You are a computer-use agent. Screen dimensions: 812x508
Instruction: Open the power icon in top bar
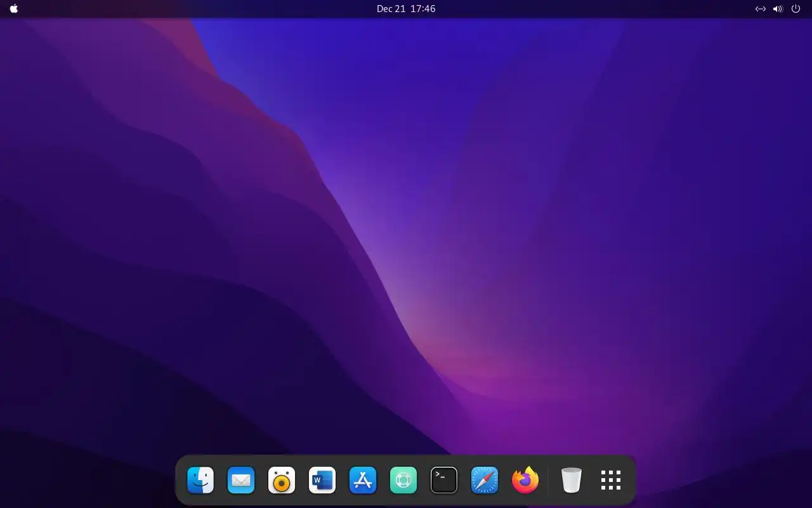pyautogui.click(x=796, y=9)
